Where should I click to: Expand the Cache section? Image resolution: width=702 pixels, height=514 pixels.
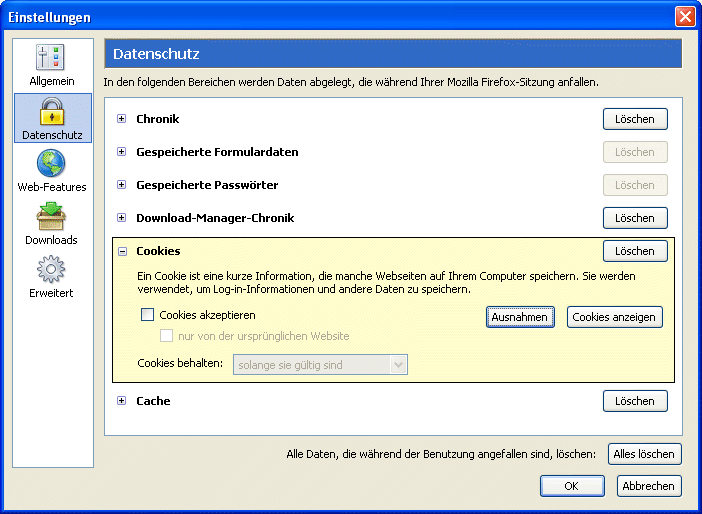(122, 401)
